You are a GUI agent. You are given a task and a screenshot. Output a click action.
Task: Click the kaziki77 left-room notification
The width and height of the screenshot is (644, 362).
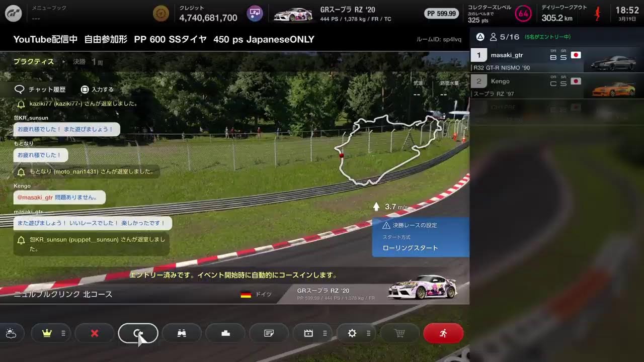[x=77, y=104]
